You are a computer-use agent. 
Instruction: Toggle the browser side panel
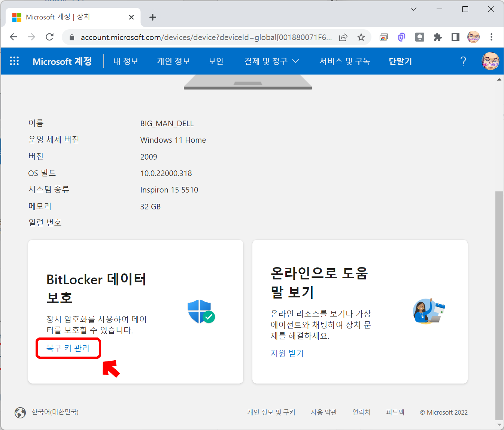tap(455, 37)
